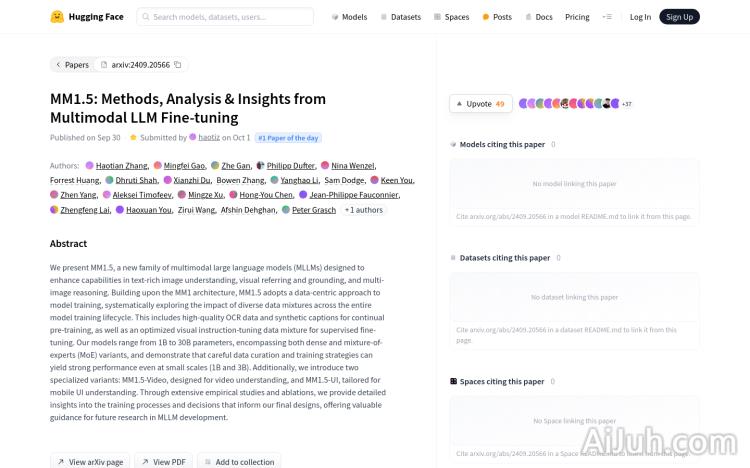Go to the Pricing page
750x468 pixels.
click(577, 17)
